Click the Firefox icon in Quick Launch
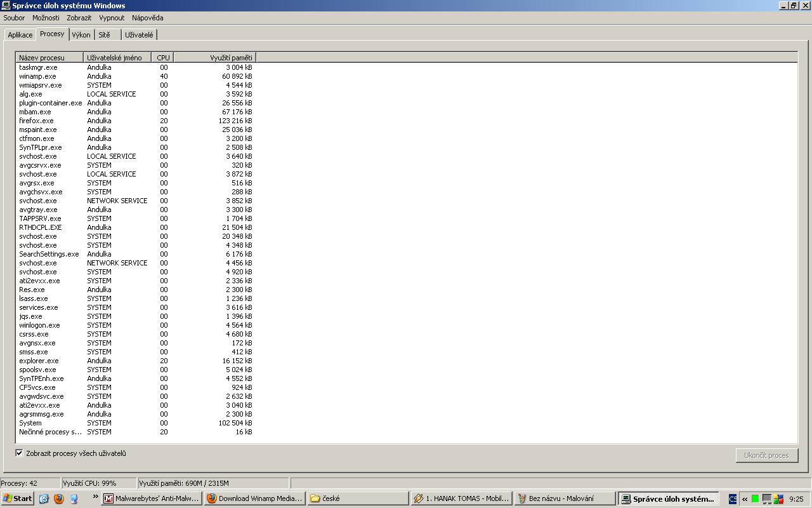This screenshot has width=812, height=508. tap(59, 498)
